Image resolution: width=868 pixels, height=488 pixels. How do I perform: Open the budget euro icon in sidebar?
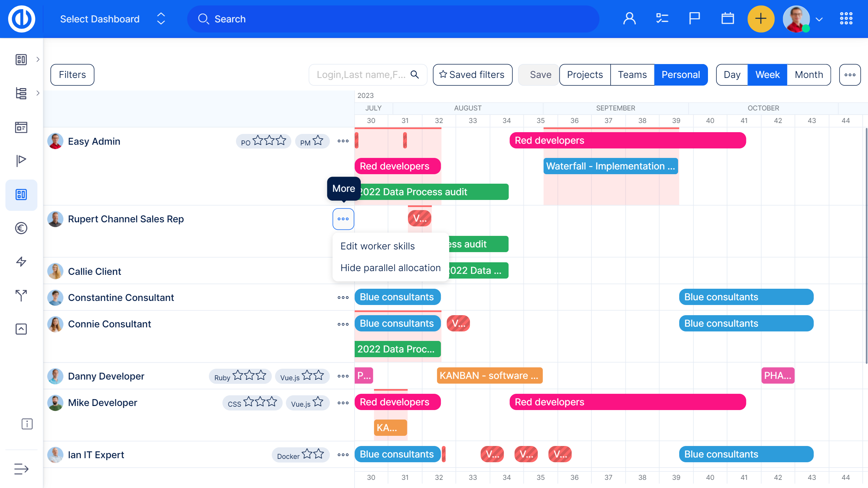point(21,228)
